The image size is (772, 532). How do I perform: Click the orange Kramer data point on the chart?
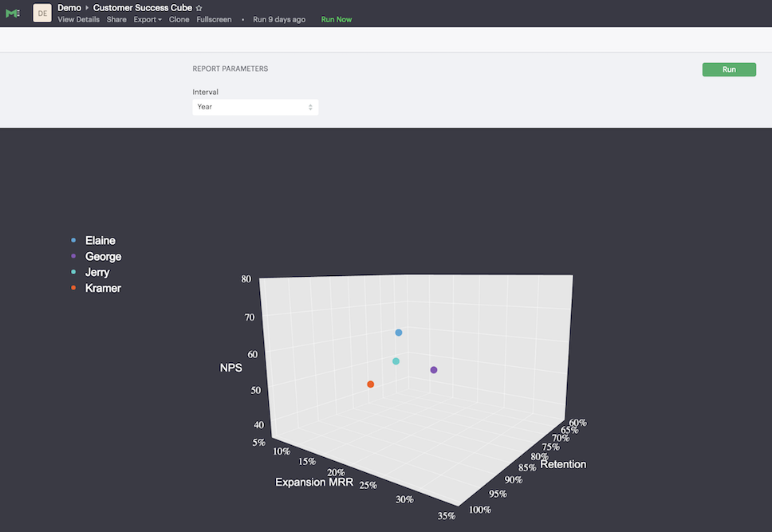click(370, 384)
